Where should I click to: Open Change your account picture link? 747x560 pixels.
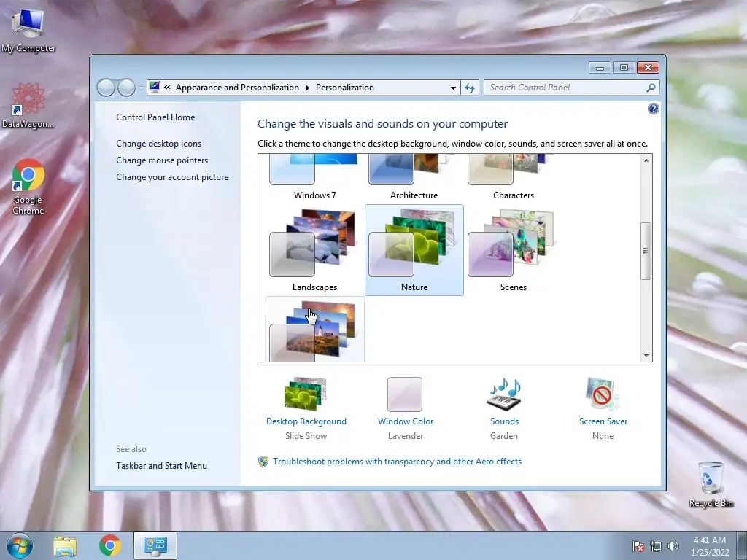(x=172, y=177)
